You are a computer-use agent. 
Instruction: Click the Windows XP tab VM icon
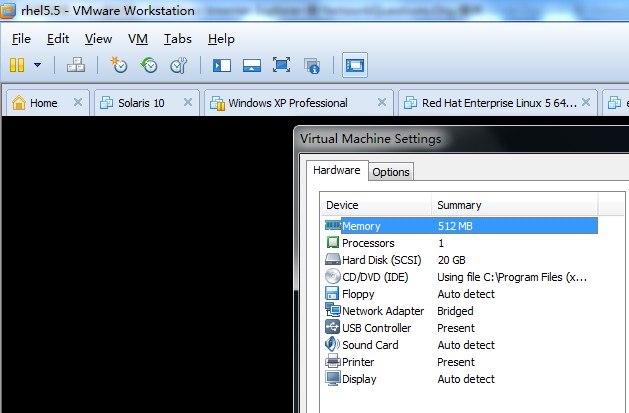(217, 103)
